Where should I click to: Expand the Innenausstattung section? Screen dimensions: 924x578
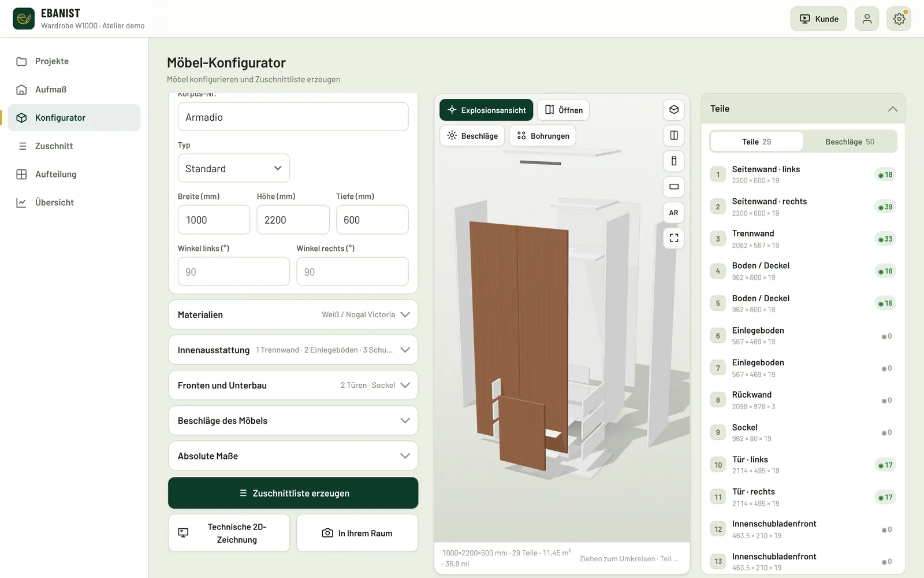pos(293,350)
